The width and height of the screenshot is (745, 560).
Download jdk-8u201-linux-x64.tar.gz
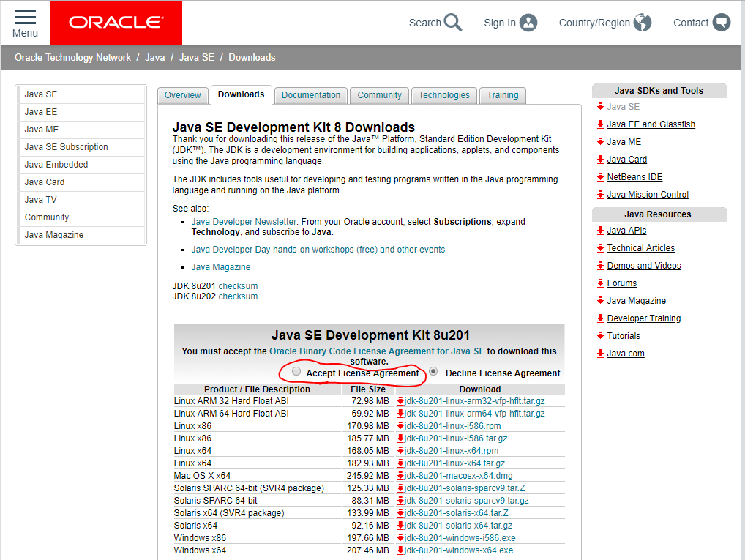(x=454, y=463)
